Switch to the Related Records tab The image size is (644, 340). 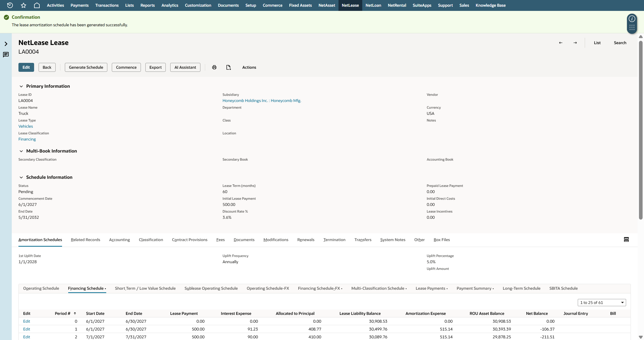pyautogui.click(x=86, y=240)
